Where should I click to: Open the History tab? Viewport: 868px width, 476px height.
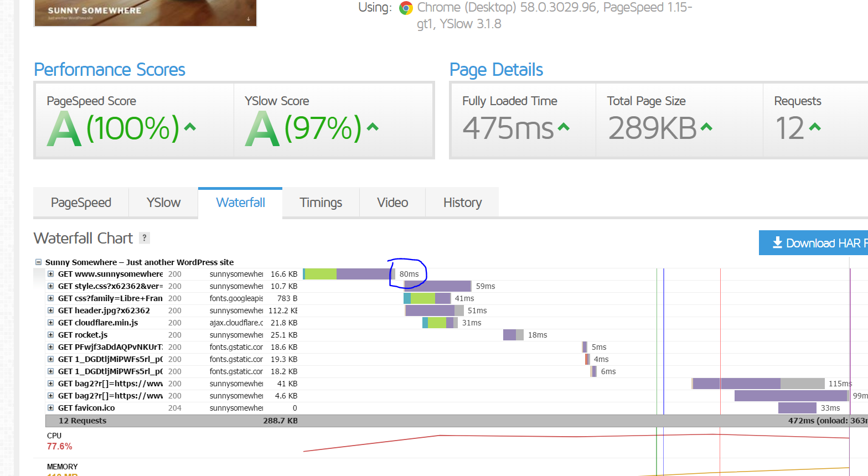(x=462, y=203)
